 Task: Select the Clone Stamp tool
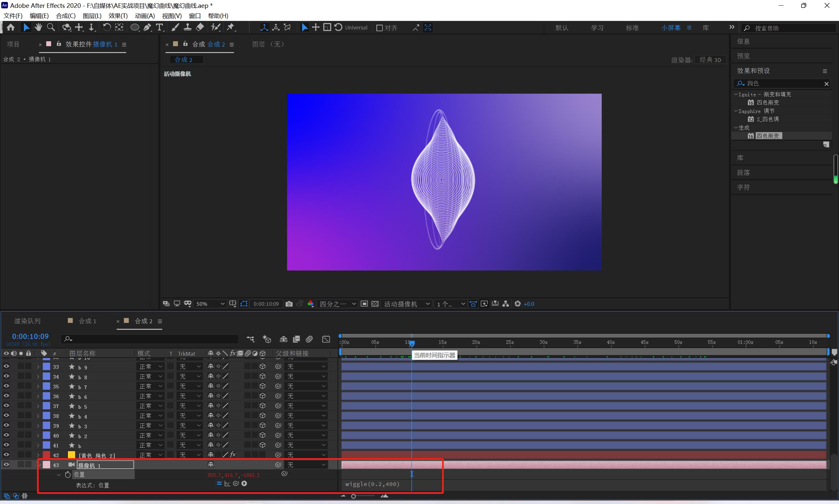point(187,28)
